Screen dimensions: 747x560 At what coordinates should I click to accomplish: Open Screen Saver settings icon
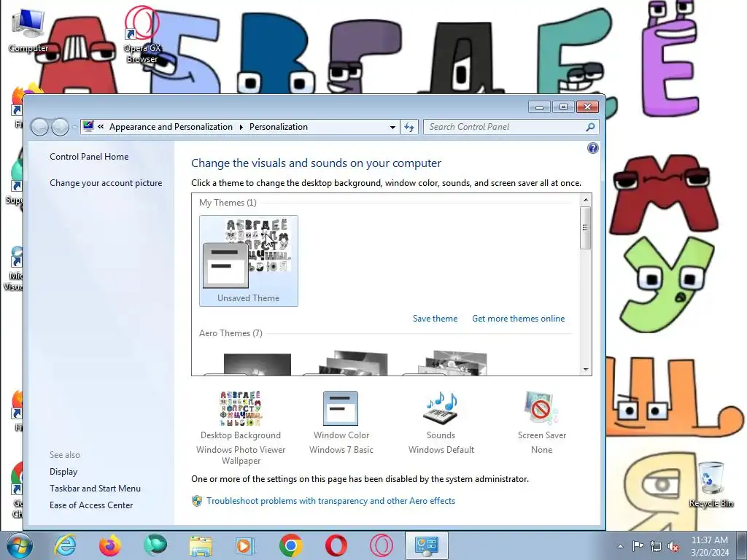click(541, 408)
